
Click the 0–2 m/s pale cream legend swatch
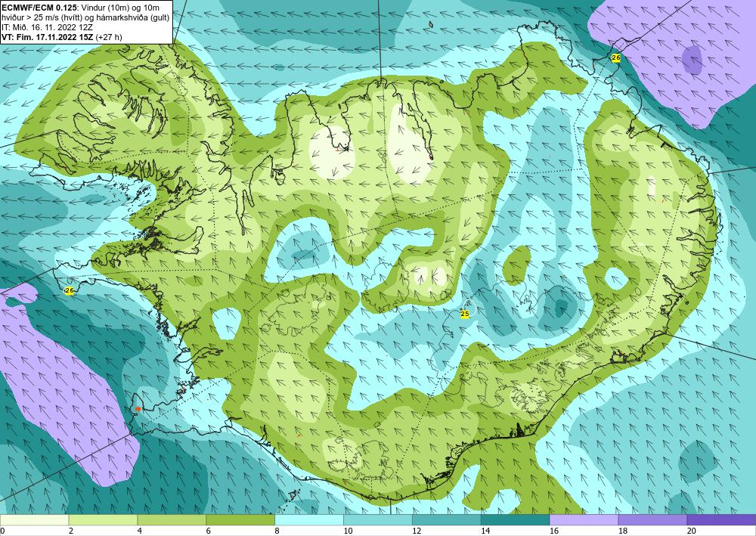pyautogui.click(x=34, y=520)
